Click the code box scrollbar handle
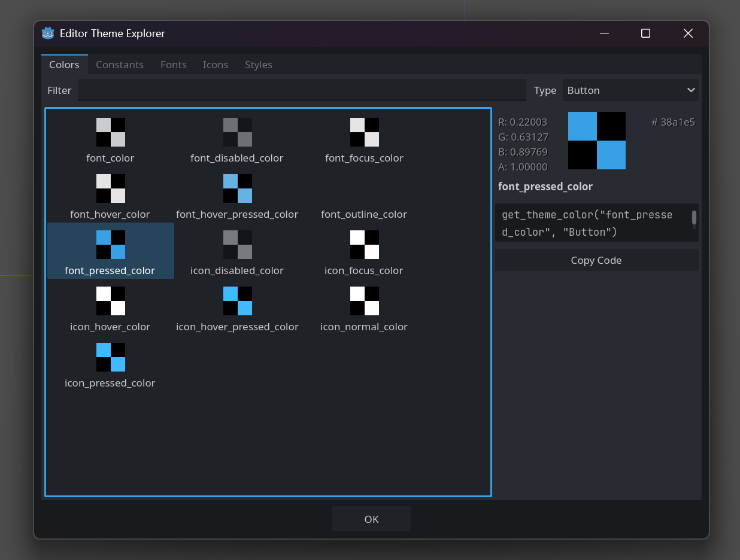Screen dimensions: 740x560 pos(694,217)
